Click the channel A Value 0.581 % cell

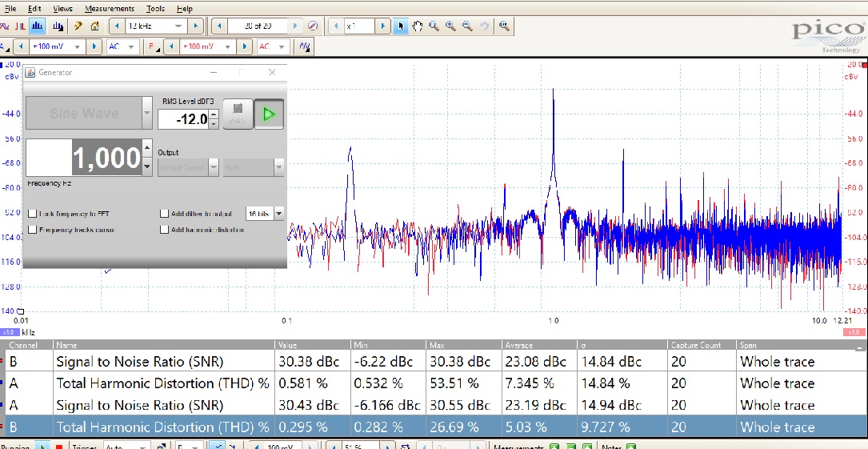[x=313, y=383]
